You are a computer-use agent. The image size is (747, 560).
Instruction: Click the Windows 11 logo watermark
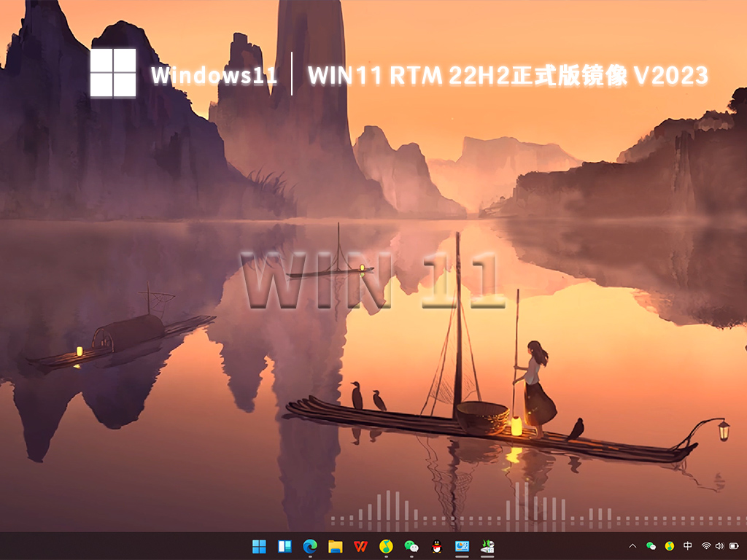[x=114, y=73]
